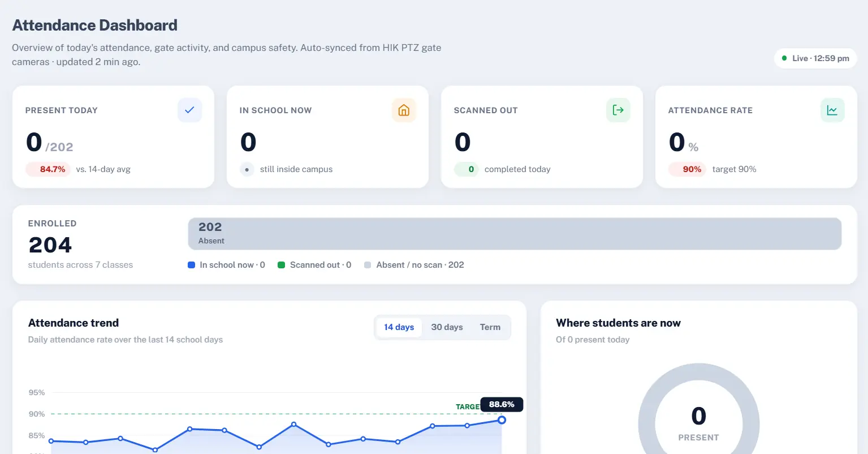Click the ATTENDANCE RATE card label
The image size is (868, 454).
point(710,110)
